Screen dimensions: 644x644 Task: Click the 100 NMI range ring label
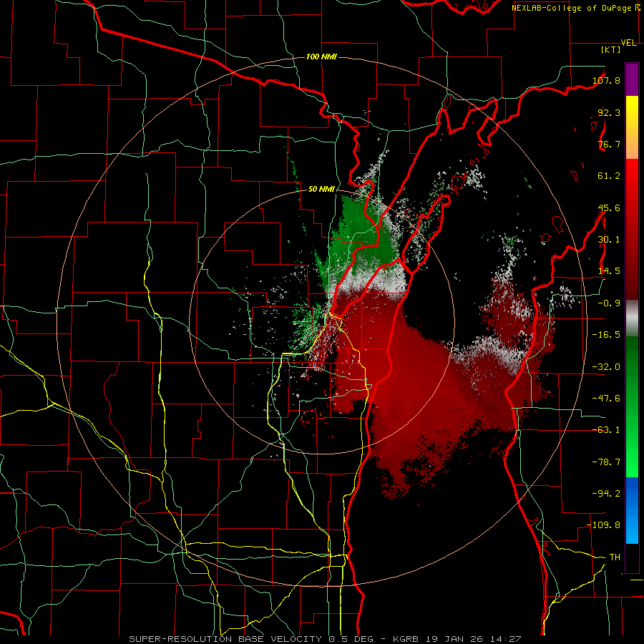tap(321, 57)
